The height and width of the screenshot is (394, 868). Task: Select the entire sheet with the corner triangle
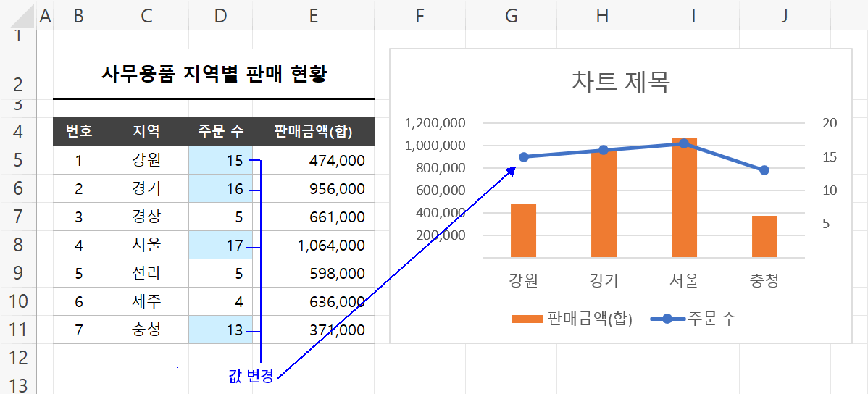point(23,17)
